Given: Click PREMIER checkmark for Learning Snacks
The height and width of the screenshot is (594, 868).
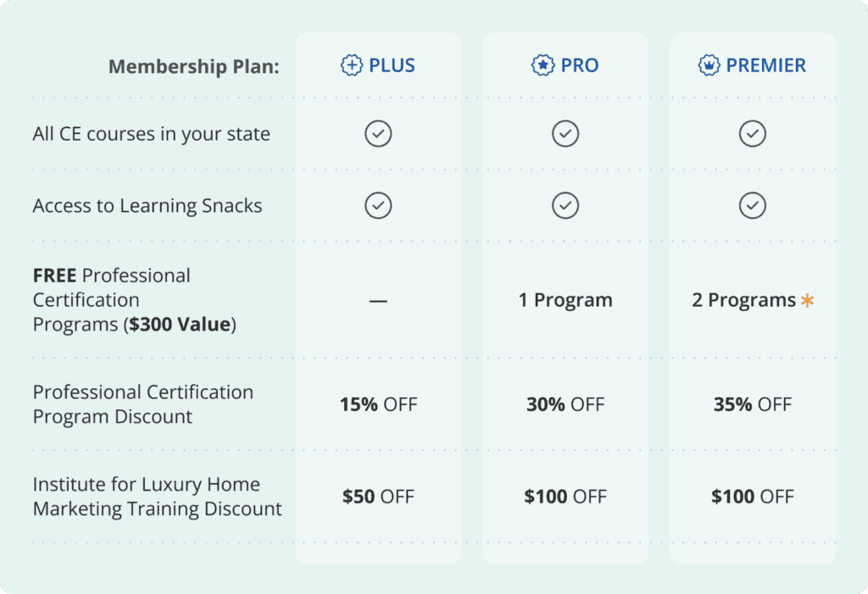Looking at the screenshot, I should 752,205.
